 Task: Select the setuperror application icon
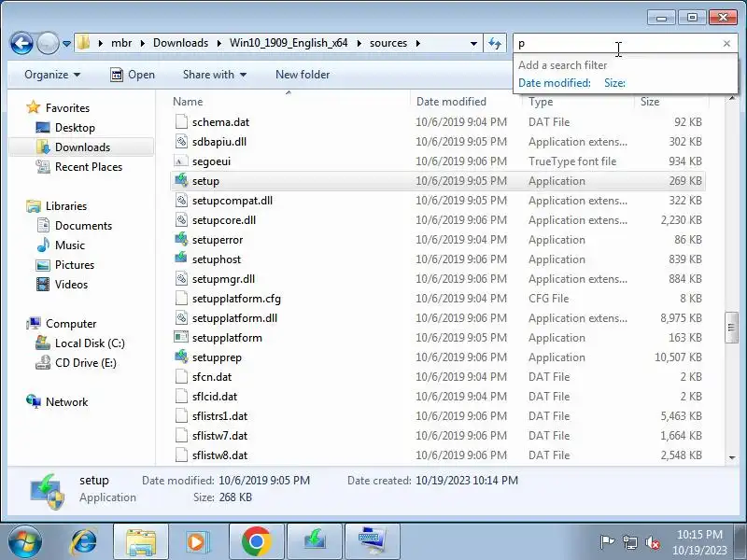(x=181, y=239)
